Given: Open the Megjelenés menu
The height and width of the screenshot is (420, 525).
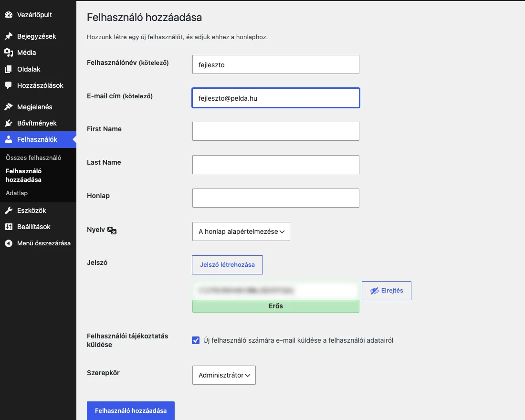Looking at the screenshot, I should pos(38,107).
